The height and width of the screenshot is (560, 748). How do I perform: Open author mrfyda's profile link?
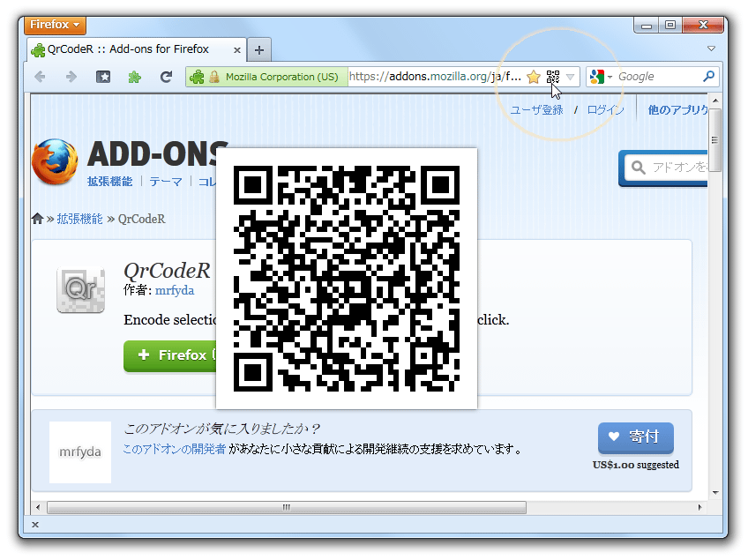(175, 290)
